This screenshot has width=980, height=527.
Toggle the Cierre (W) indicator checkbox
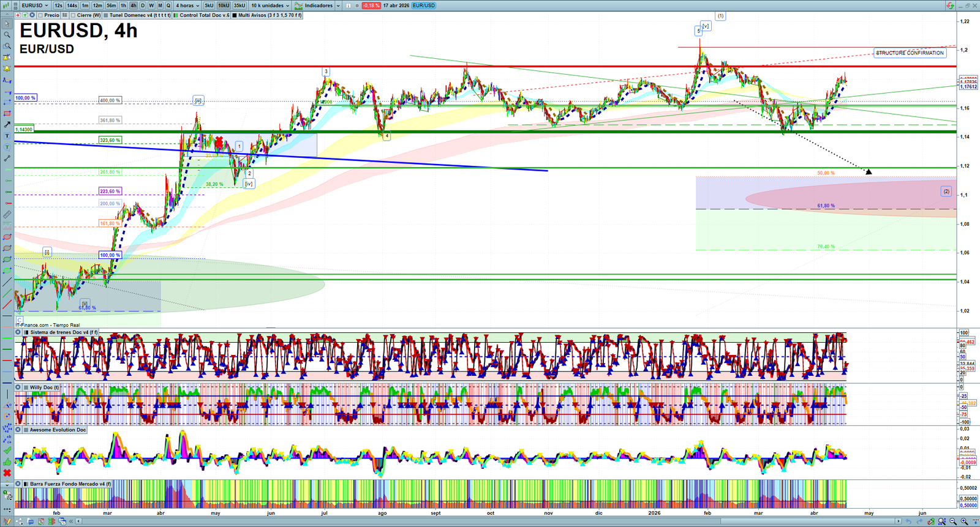click(x=73, y=15)
